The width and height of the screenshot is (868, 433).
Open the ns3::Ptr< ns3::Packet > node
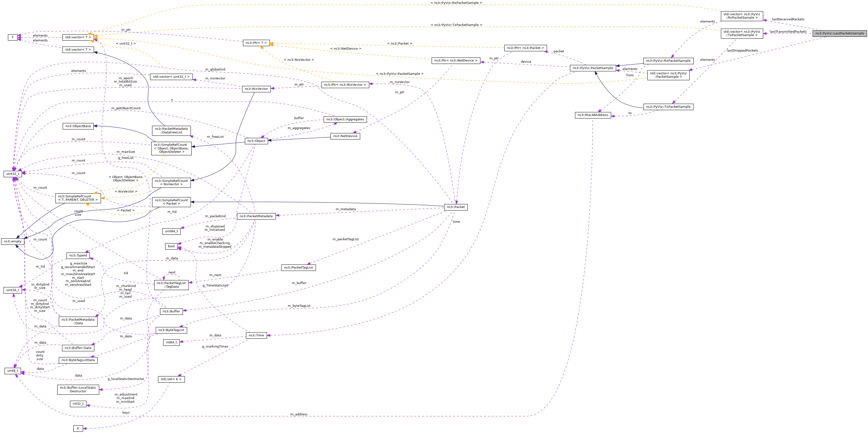525,48
